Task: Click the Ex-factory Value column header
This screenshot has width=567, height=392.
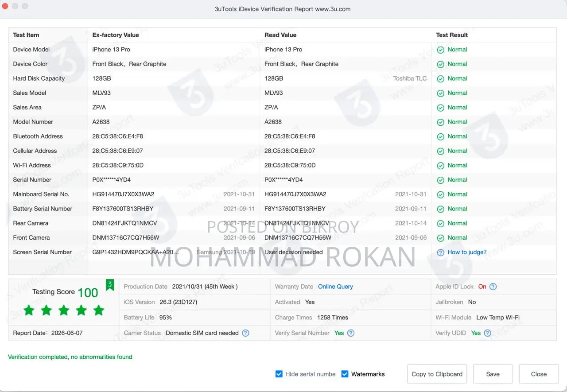Action: click(116, 35)
